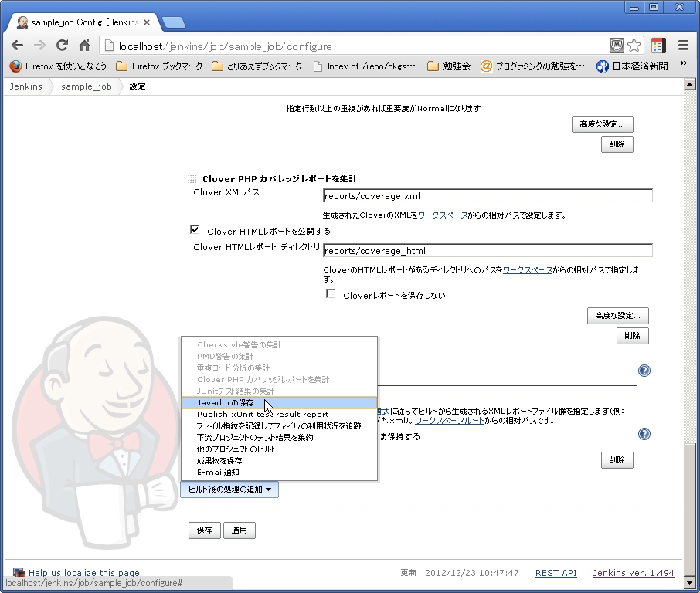Image resolution: width=700 pixels, height=593 pixels.
Task: Go to sample_job breadcrumb link
Action: 87,86
